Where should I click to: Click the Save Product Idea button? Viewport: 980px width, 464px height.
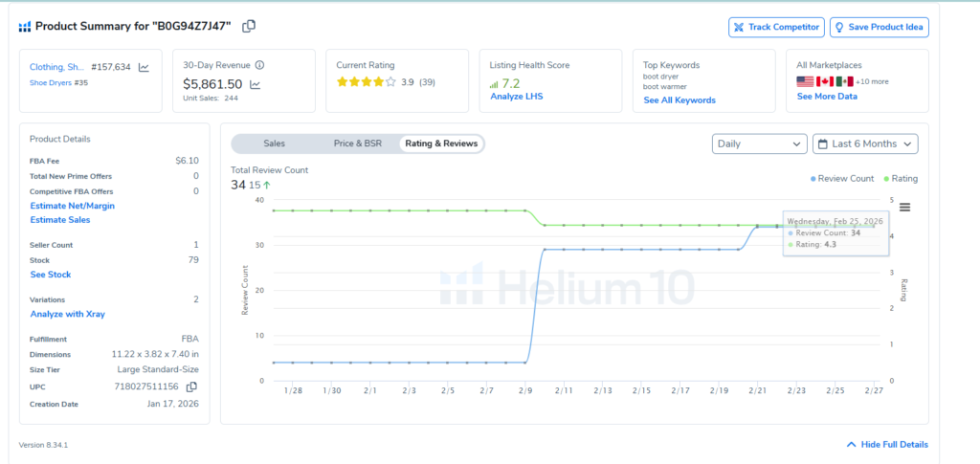879,27
